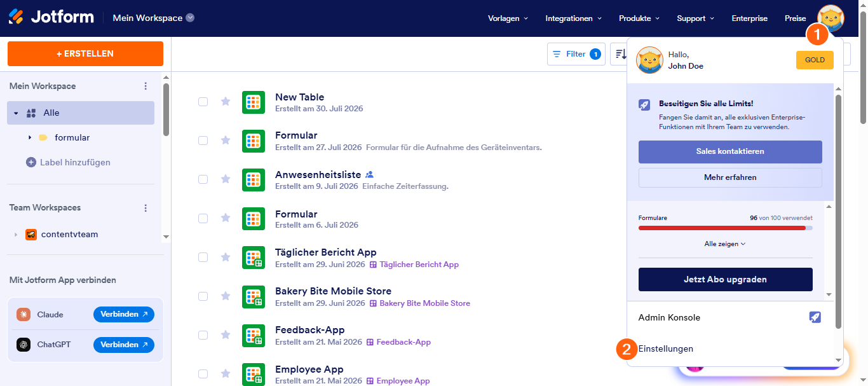Click the Claude app icon
This screenshot has width=868, height=386.
[x=24, y=314]
